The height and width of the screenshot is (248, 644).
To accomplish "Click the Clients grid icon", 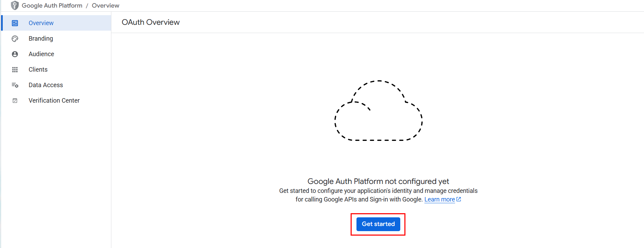I will 15,70.
